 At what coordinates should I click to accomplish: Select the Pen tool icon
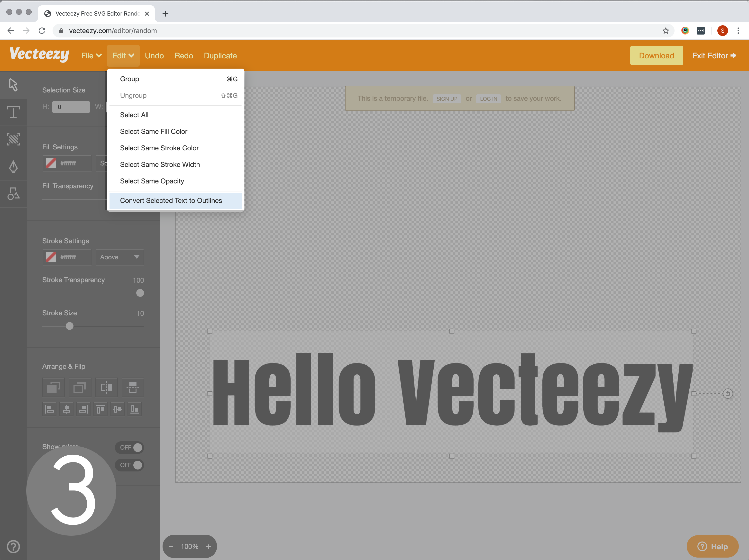click(x=13, y=167)
